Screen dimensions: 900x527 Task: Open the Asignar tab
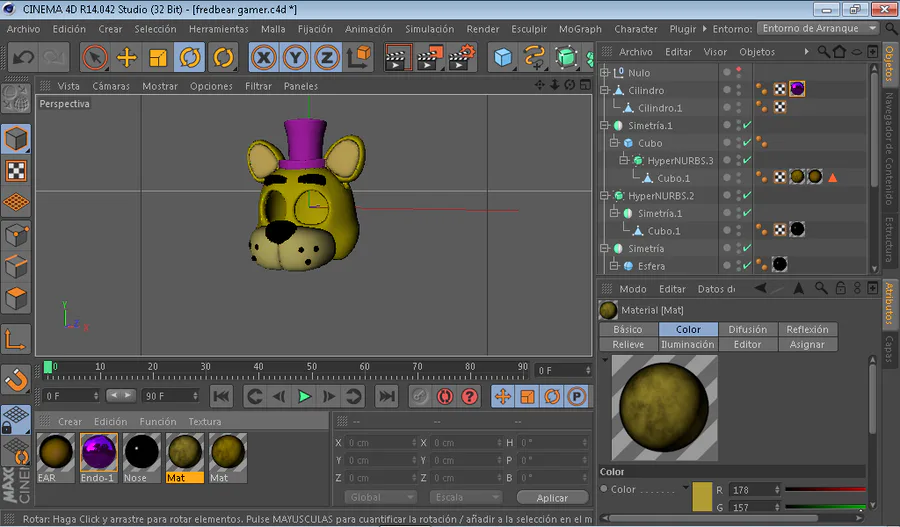[807, 344]
